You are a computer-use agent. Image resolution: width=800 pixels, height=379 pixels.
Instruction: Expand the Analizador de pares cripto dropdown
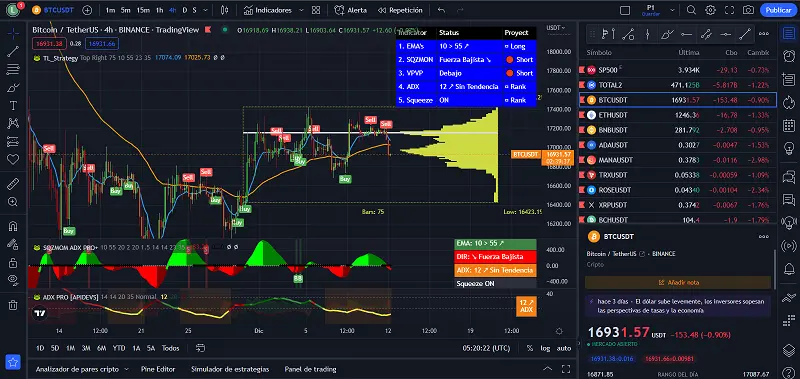coord(126,369)
